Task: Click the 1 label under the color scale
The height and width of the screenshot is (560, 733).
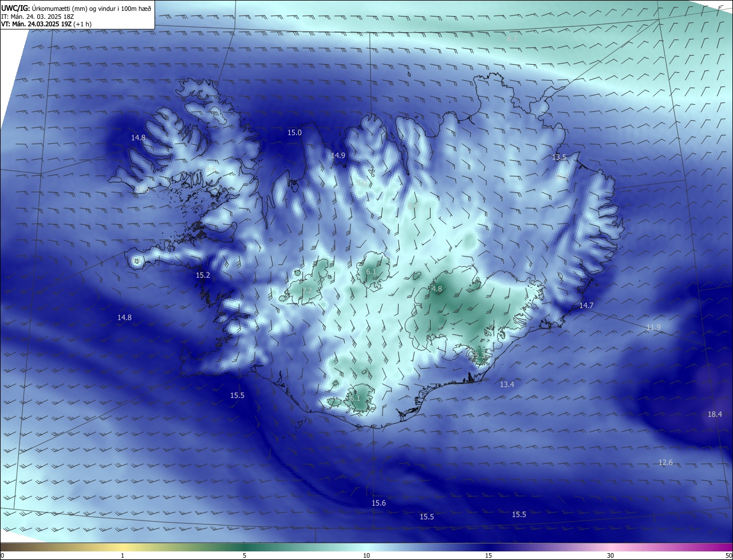Action: (123, 555)
